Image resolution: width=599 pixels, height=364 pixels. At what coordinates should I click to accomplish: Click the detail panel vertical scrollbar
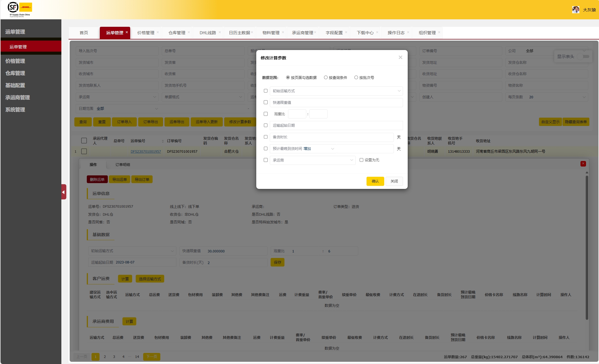[x=587, y=247]
